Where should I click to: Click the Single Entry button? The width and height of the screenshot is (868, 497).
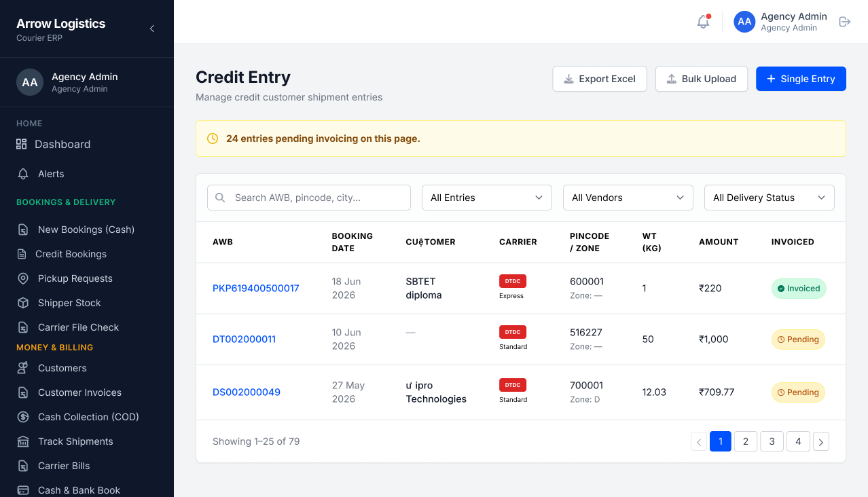pos(801,79)
